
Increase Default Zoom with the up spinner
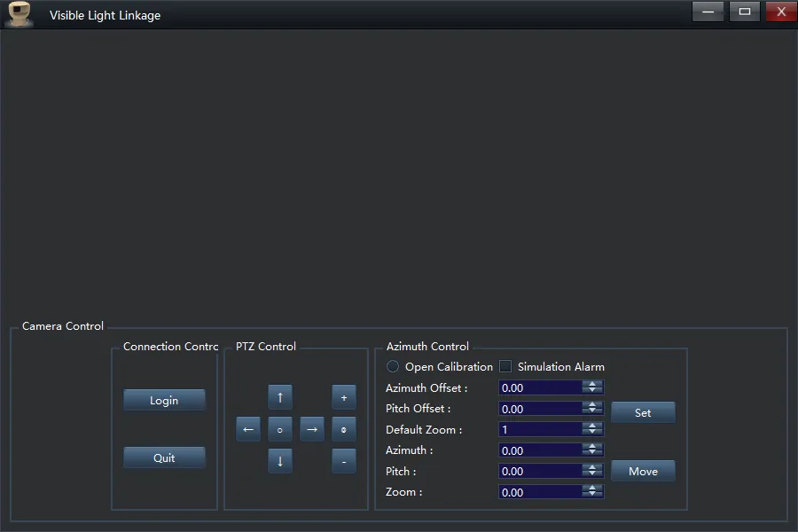tap(592, 426)
